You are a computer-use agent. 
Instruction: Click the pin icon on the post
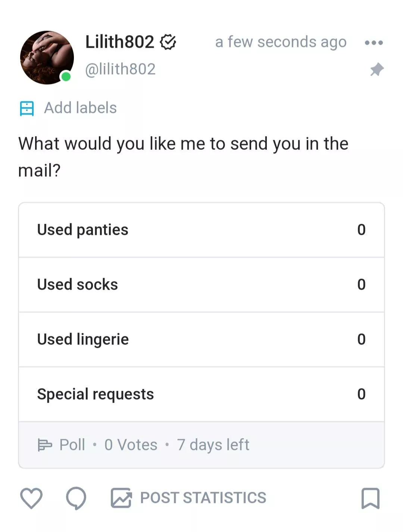[377, 70]
